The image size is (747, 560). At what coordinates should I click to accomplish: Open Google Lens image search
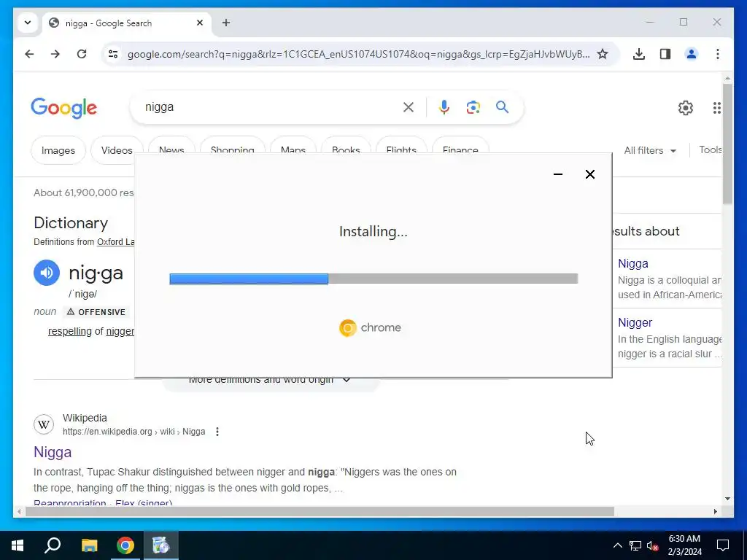pyautogui.click(x=473, y=107)
